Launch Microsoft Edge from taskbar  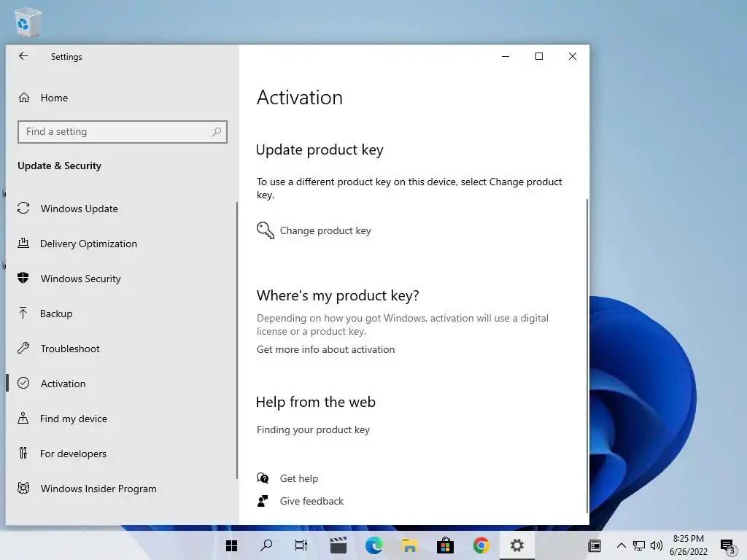(x=374, y=545)
